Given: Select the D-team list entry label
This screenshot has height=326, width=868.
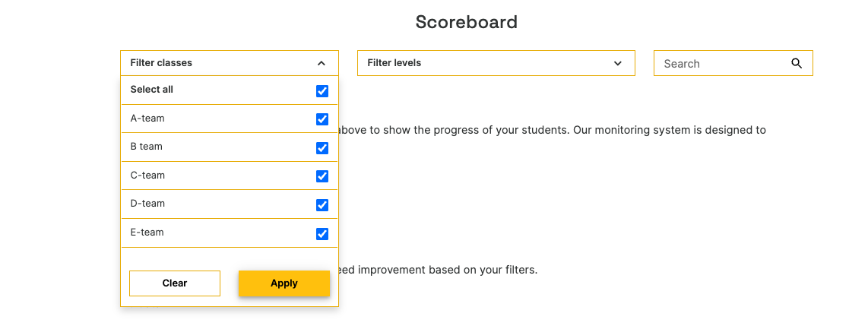Looking at the screenshot, I should tap(147, 204).
